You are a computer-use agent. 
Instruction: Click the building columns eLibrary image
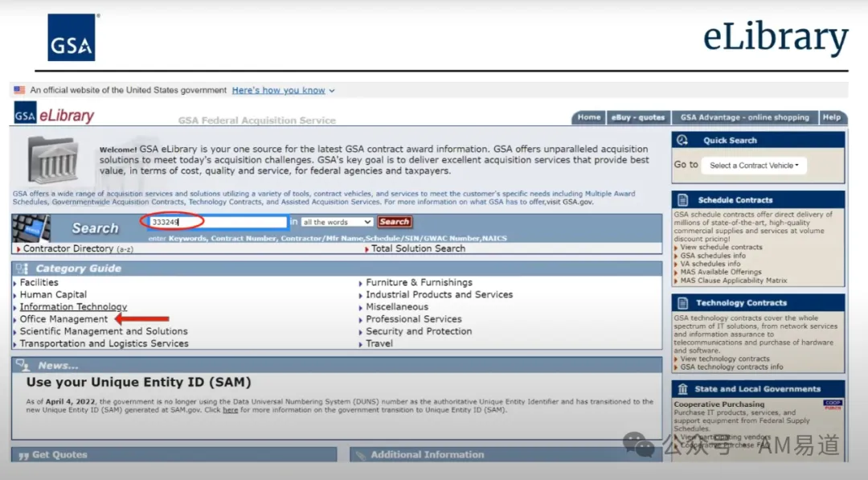pos(53,159)
